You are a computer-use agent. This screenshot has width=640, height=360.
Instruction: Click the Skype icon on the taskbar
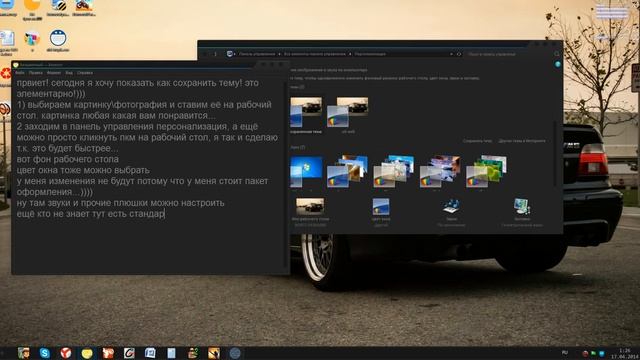click(44, 353)
